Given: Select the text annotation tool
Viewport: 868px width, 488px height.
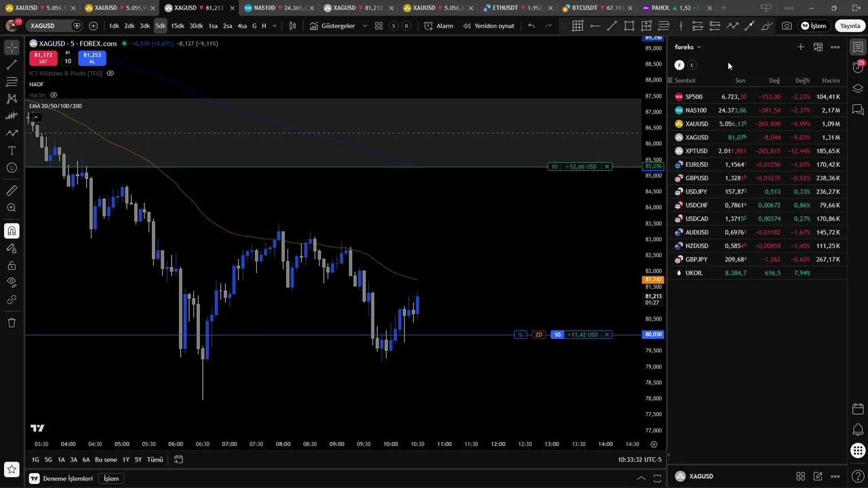Looking at the screenshot, I should [12, 150].
